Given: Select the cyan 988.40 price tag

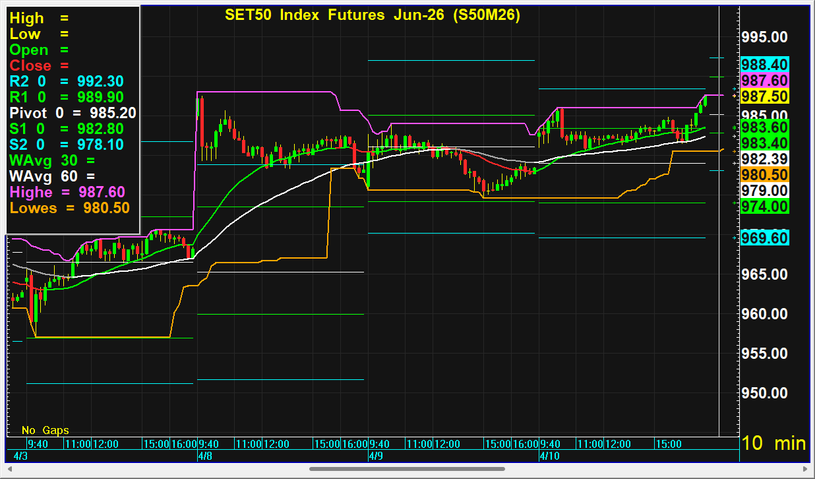Looking at the screenshot, I should click(764, 63).
